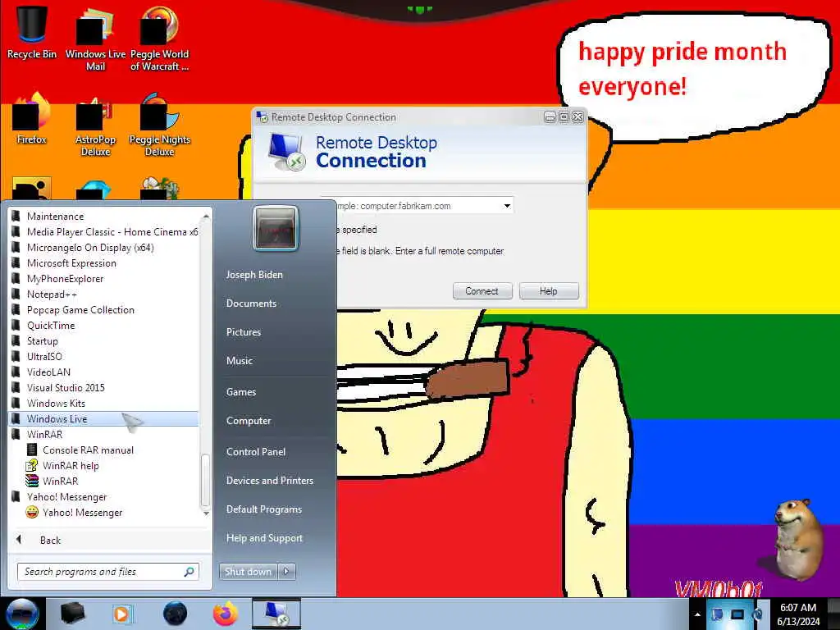Open Help and Support
The width and height of the screenshot is (840, 630).
[265, 538]
